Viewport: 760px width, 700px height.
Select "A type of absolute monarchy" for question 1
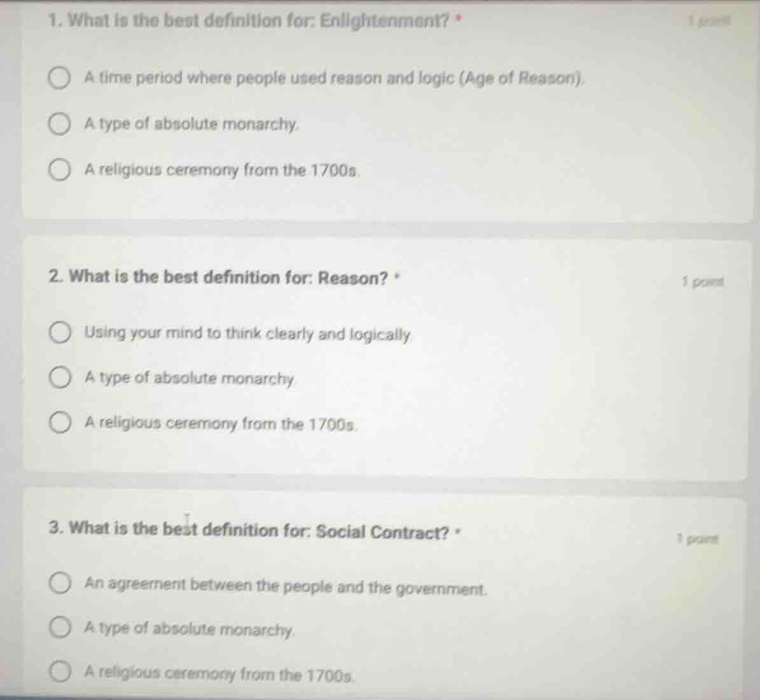tap(60, 123)
